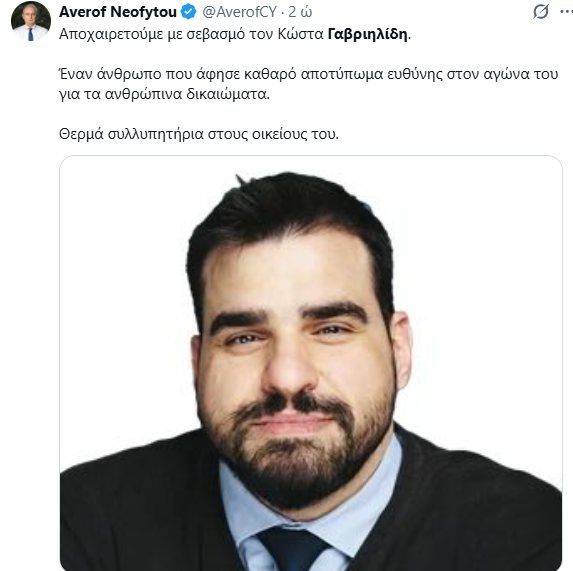Click the "2 ώ" post timestamp
This screenshot has width=573, height=571.
click(x=300, y=12)
